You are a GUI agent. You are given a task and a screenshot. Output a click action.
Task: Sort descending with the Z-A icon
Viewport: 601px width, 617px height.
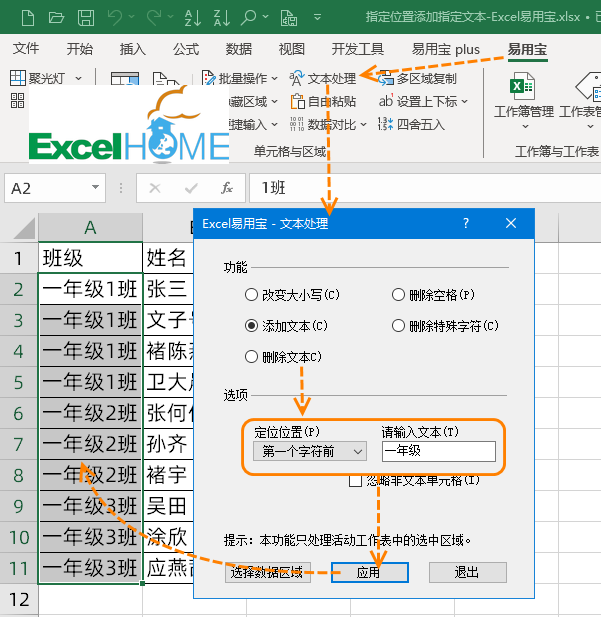222,17
